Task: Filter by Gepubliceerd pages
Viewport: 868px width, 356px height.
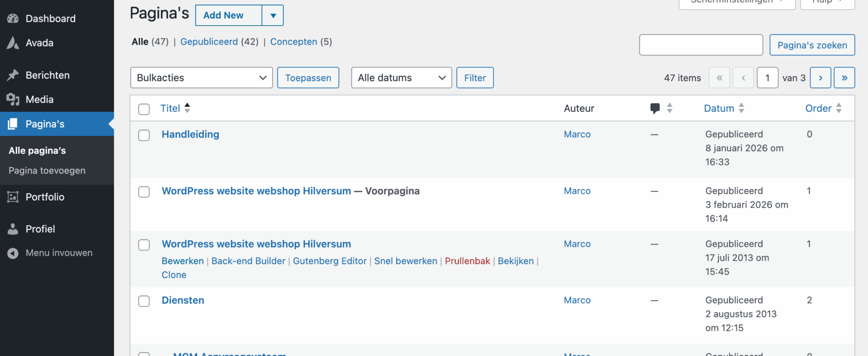Action: (x=209, y=42)
